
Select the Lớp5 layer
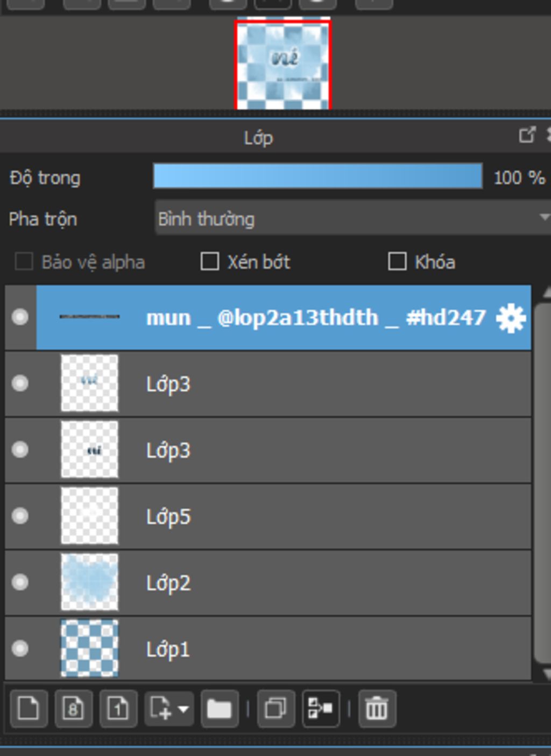tap(268, 516)
